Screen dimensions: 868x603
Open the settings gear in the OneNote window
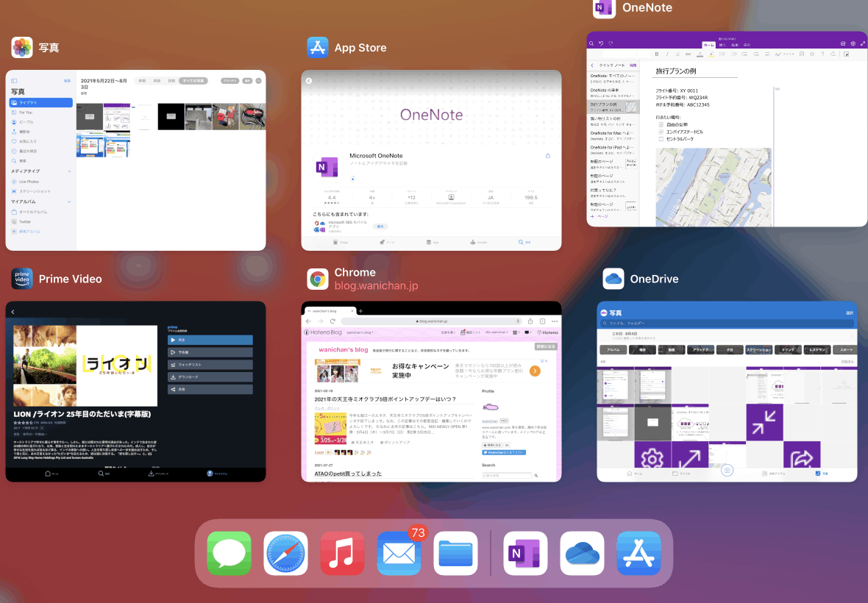click(x=853, y=43)
